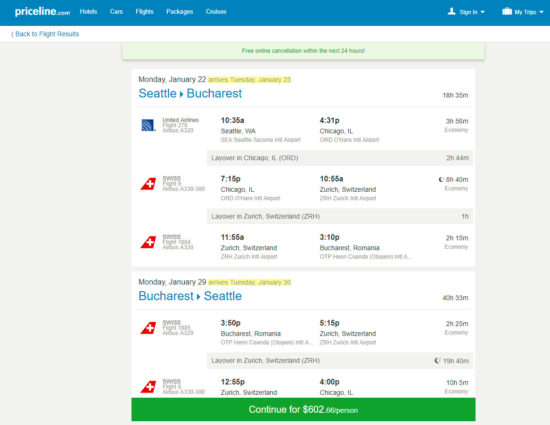Click the My Trips suitcase icon
The width and height of the screenshot is (550, 425).
pos(507,12)
